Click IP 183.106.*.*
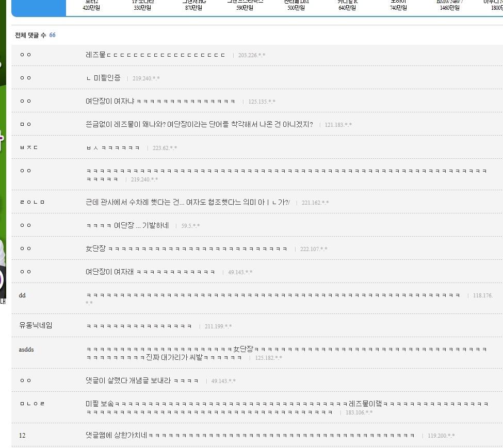The image size is (503, 448). click(x=359, y=412)
